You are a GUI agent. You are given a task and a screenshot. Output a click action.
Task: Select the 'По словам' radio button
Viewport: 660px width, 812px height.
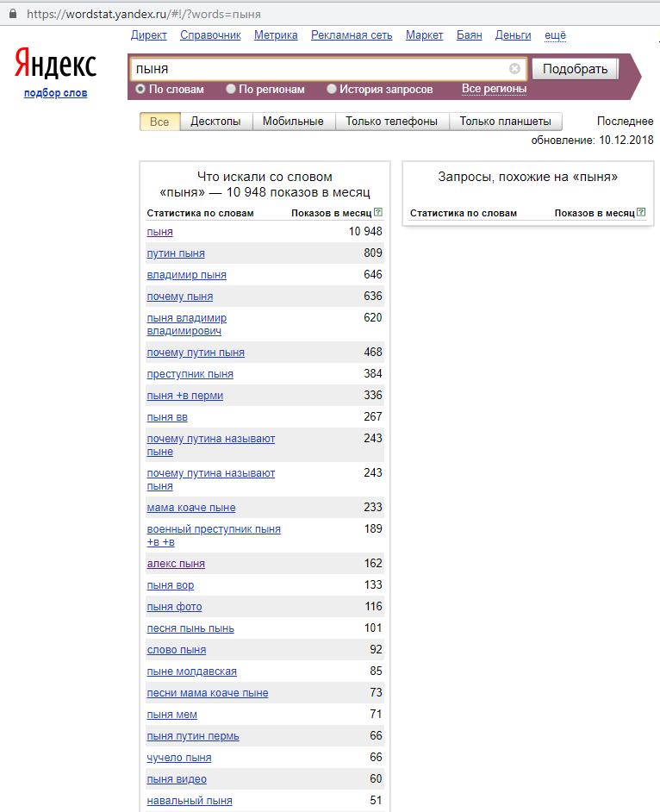coord(140,89)
